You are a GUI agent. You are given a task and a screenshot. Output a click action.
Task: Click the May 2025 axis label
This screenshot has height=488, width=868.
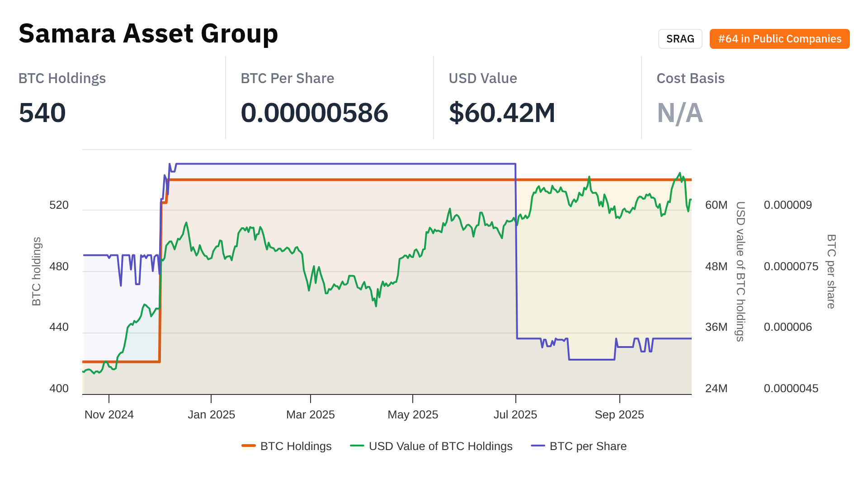click(413, 414)
